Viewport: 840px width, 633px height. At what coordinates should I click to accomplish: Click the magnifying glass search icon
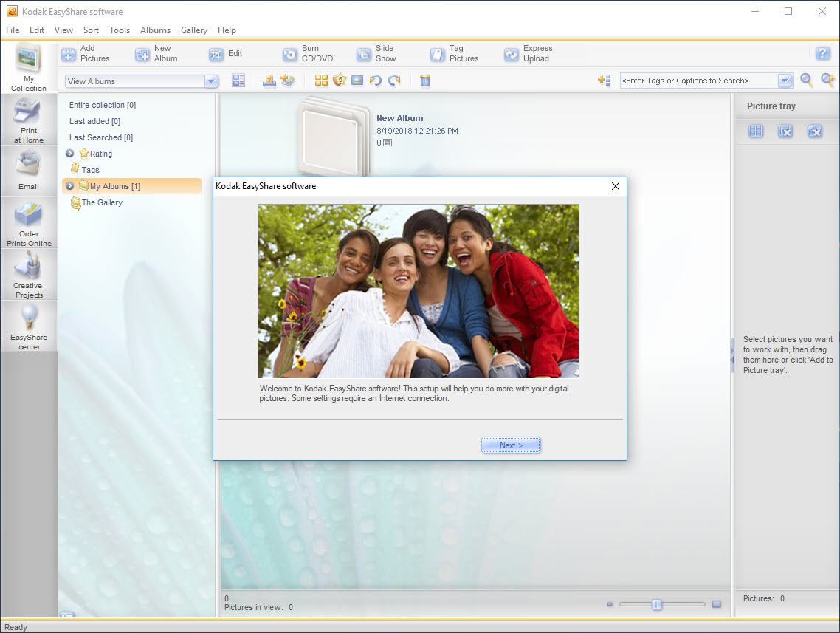coord(806,81)
